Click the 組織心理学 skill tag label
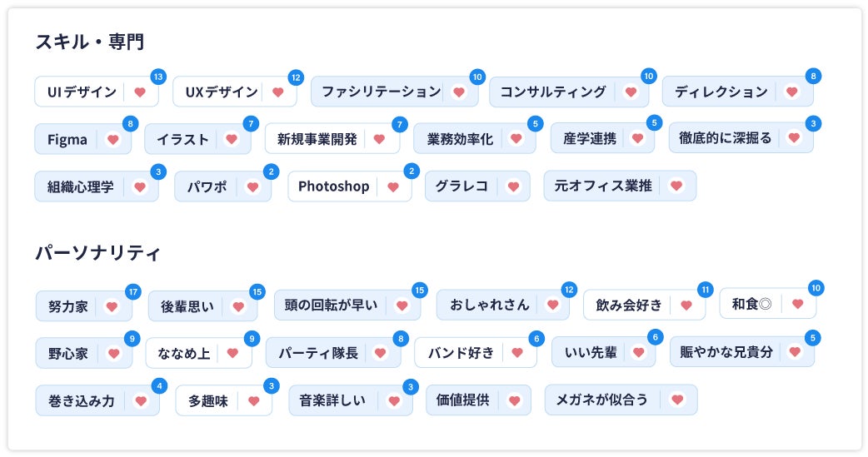This screenshot has width=868, height=457. click(80, 186)
